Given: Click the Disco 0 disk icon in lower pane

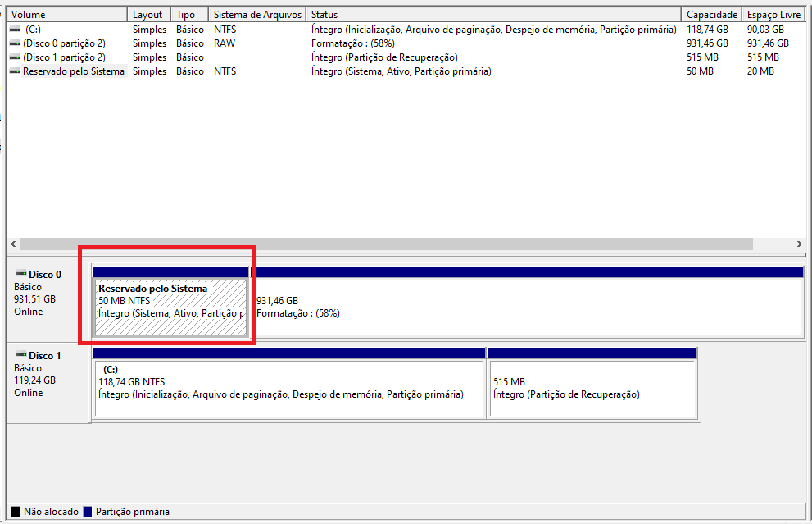Looking at the screenshot, I should [20, 273].
